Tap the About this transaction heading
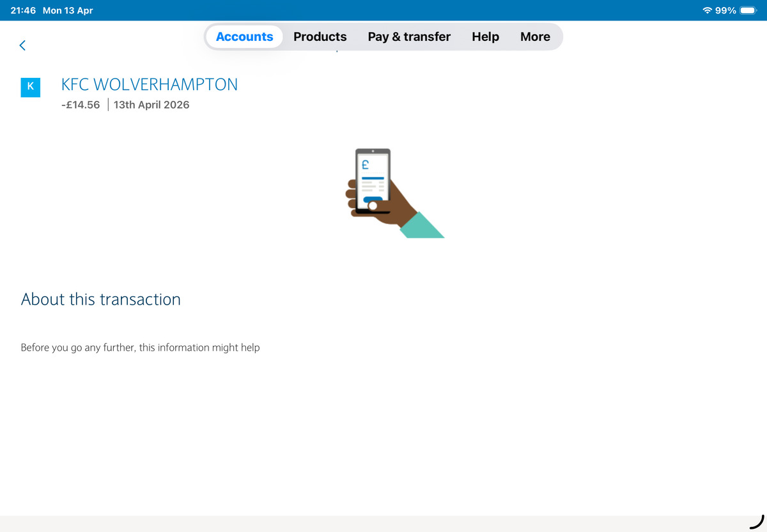The image size is (767, 532). pyautogui.click(x=101, y=299)
